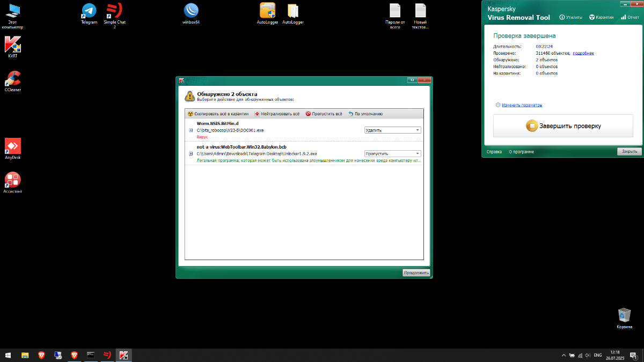Click the 'подробнее' link
The width and height of the screenshot is (644, 362).
pos(583,53)
